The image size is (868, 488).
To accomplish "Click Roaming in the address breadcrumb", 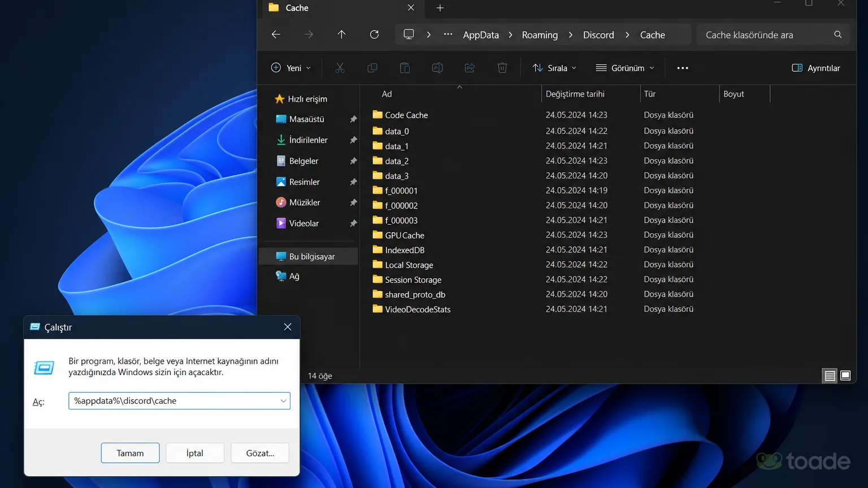I will click(x=540, y=34).
